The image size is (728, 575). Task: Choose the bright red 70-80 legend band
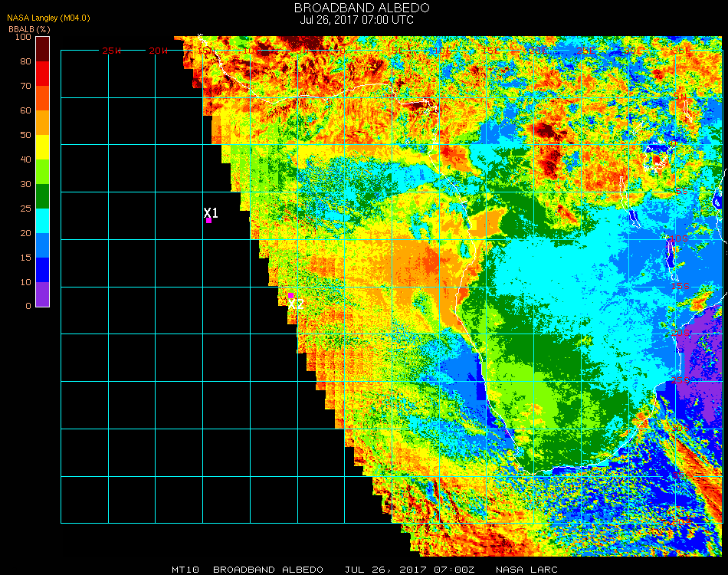pos(43,74)
